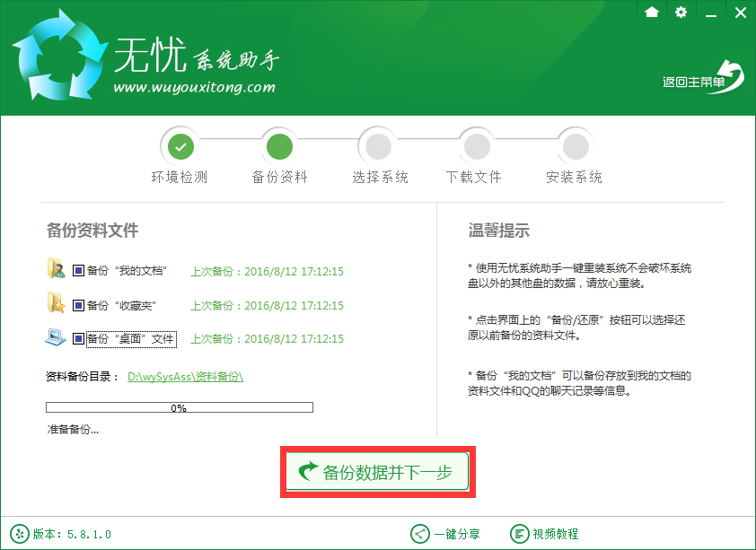Screen dimensions: 756x550
Task: Toggle the 备份收藏夹 checkbox
Action: (76, 304)
